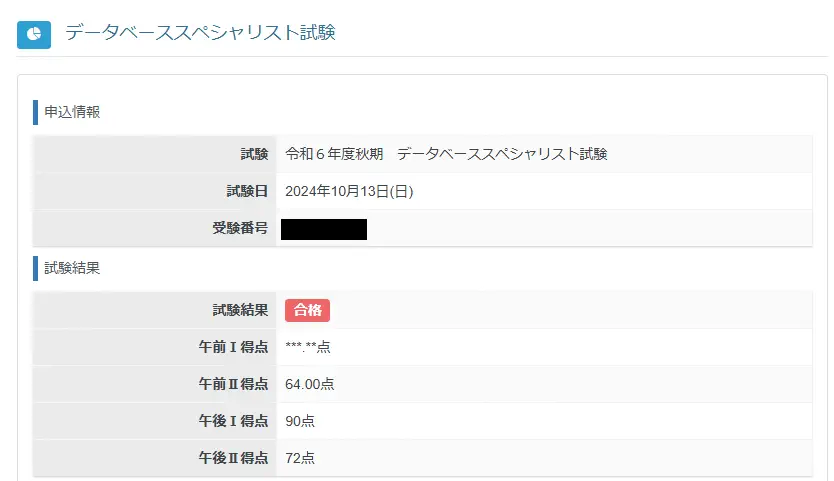Click the blacked-out examinee number box
Viewport: 834px width, 481px height.
point(324,229)
